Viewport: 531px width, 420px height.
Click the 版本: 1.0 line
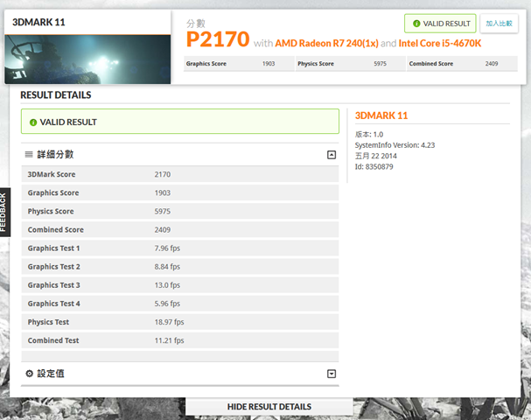369,135
